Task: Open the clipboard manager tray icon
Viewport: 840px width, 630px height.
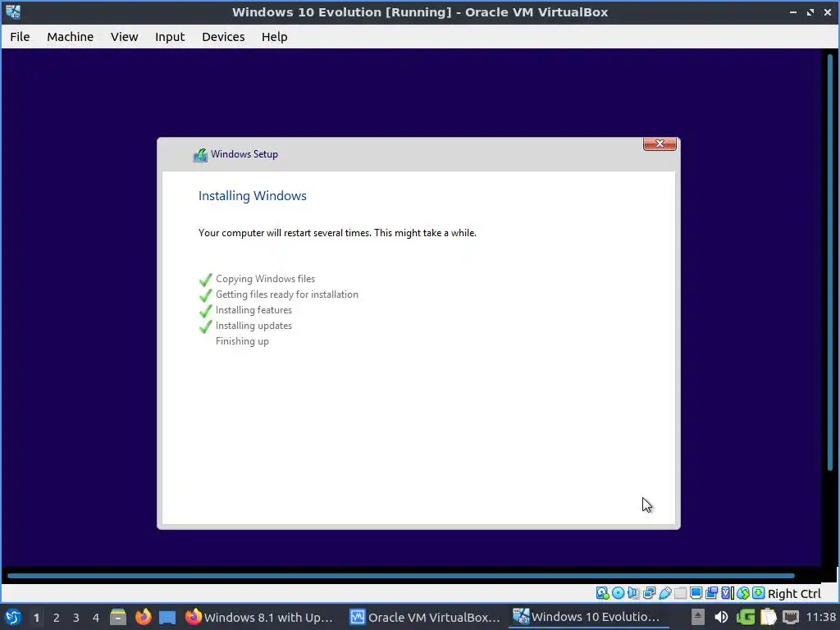Action: (x=768, y=617)
